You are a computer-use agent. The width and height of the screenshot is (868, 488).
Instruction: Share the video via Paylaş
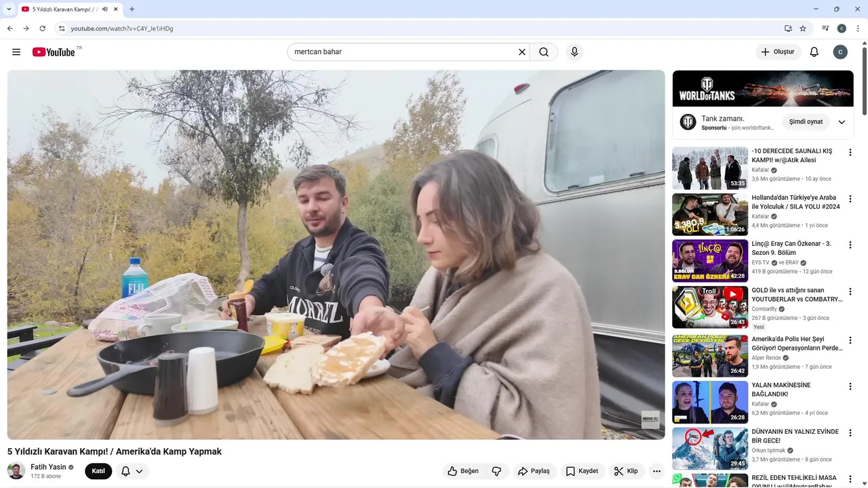click(x=534, y=471)
